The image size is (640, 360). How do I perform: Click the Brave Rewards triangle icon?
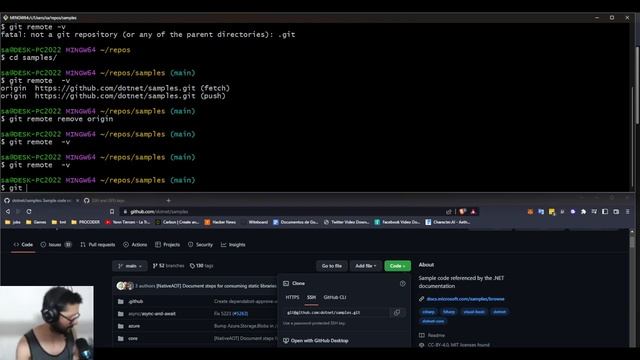(x=473, y=211)
